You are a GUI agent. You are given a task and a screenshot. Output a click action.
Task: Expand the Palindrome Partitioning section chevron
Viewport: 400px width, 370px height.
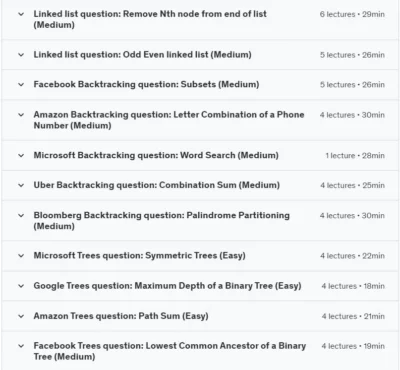coord(21,216)
